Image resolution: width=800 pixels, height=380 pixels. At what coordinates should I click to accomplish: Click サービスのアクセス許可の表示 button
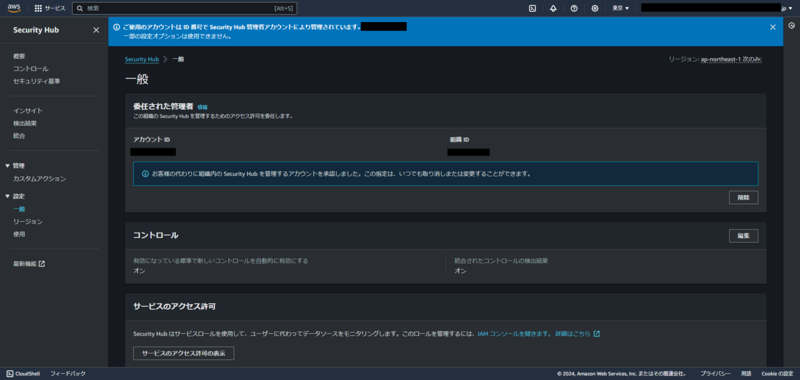point(184,353)
